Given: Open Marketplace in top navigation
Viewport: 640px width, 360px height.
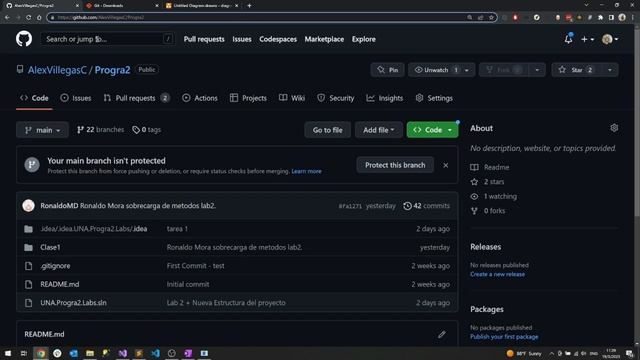Looking at the screenshot, I should pyautogui.click(x=324, y=39).
